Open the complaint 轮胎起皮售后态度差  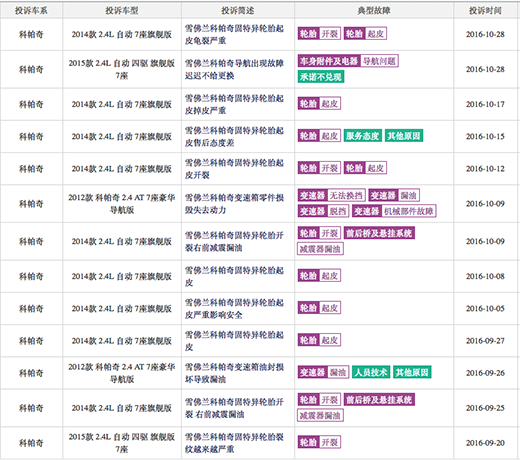click(x=234, y=137)
